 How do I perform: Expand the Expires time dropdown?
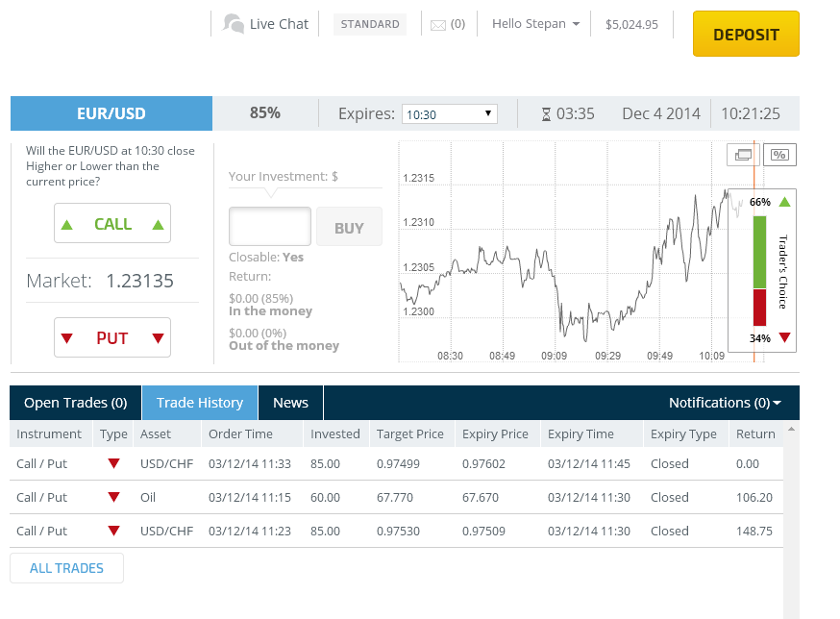click(x=449, y=114)
